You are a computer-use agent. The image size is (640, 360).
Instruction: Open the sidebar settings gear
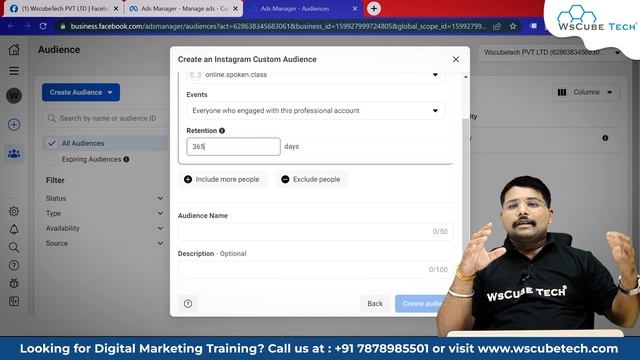point(14,211)
